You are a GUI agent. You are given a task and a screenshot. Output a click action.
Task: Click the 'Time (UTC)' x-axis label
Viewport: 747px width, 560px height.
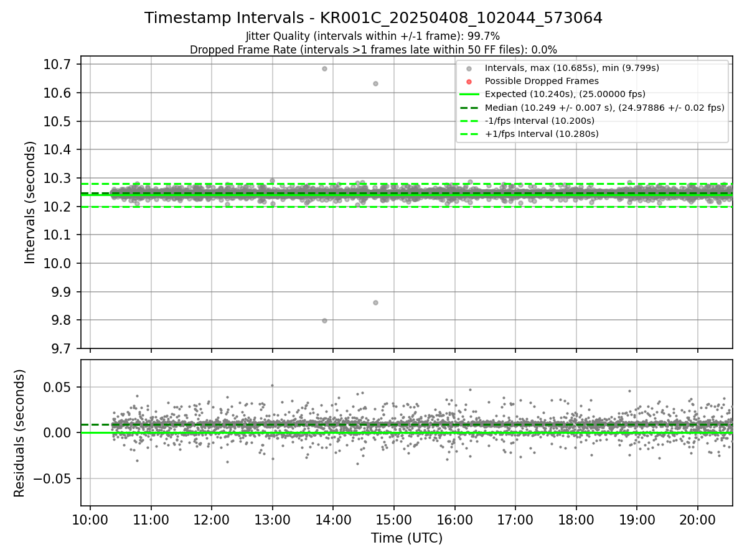(406, 538)
